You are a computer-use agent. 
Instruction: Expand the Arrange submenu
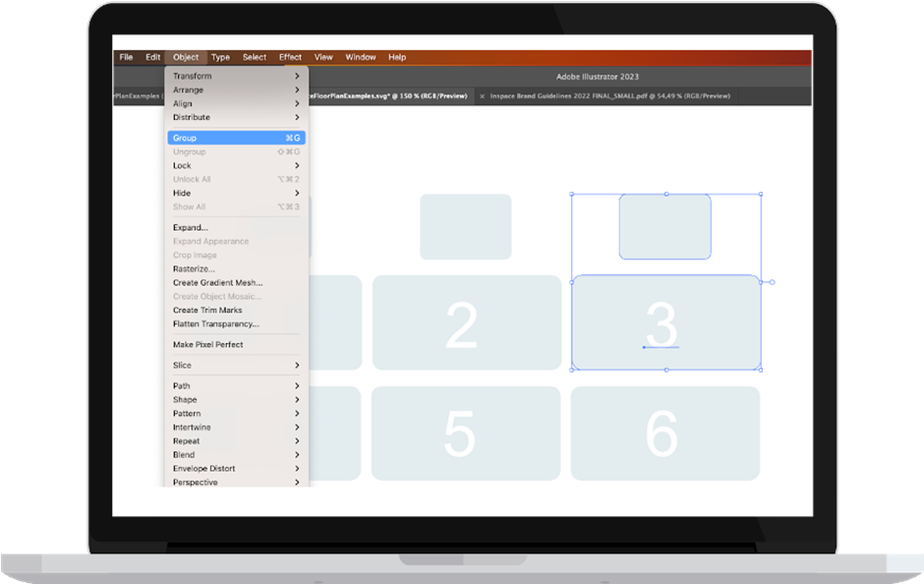click(x=236, y=89)
